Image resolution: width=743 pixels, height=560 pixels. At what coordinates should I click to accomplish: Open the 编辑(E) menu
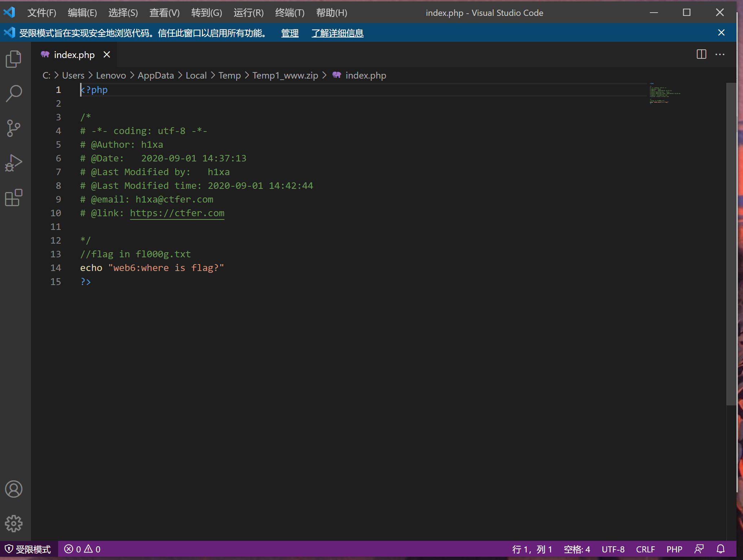pyautogui.click(x=82, y=13)
